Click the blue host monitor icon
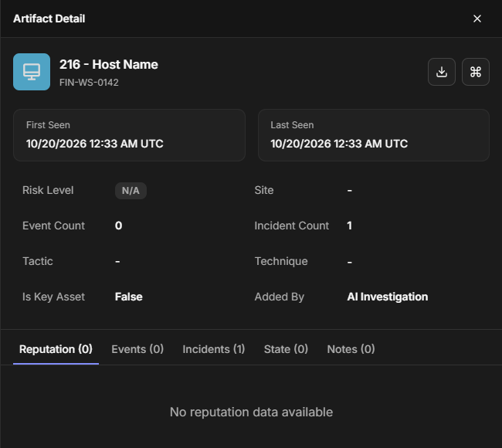Image resolution: width=502 pixels, height=448 pixels. (32, 72)
